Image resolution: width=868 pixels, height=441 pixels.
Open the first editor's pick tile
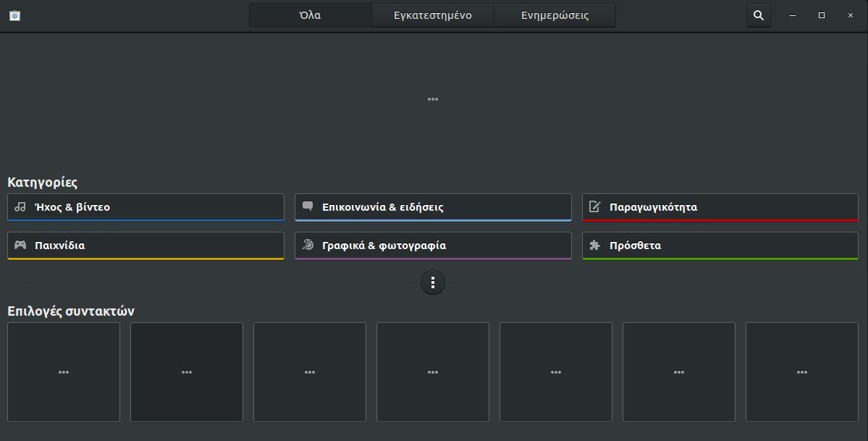point(64,372)
